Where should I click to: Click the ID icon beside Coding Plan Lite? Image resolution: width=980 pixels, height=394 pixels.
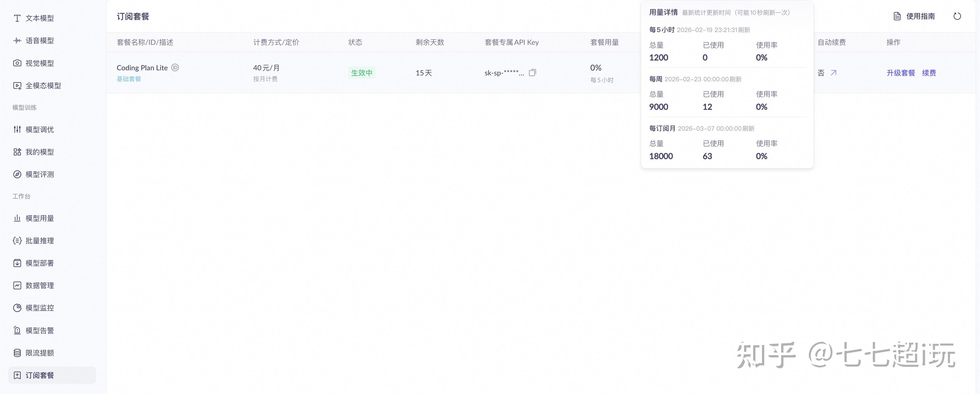[x=175, y=68]
